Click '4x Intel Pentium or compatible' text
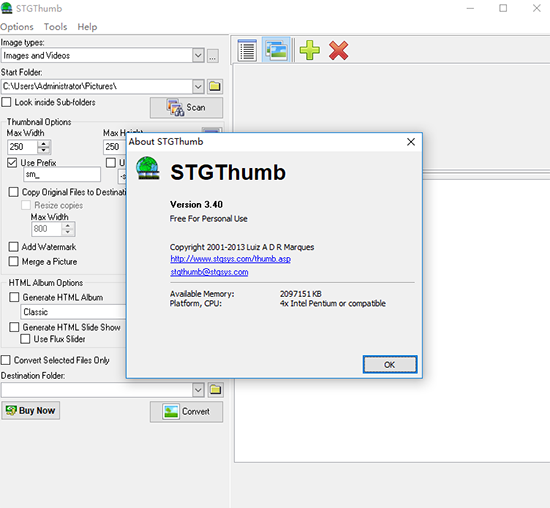Image resolution: width=550 pixels, height=508 pixels. tap(333, 303)
